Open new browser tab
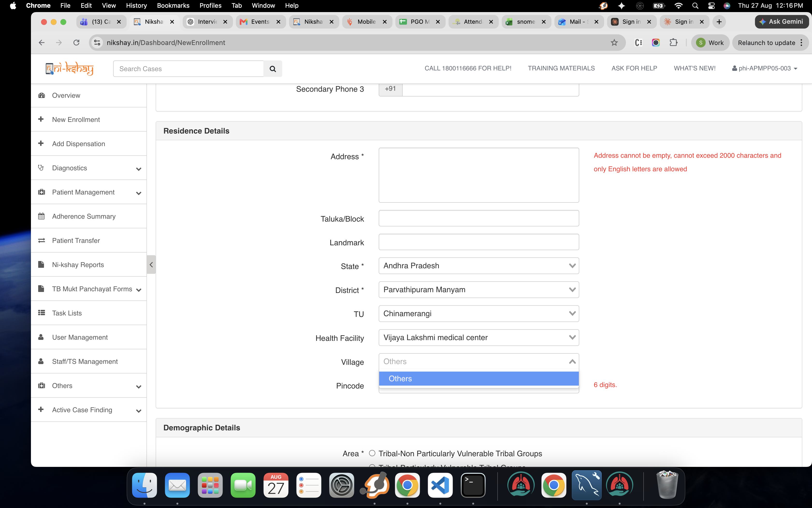 pos(719,22)
